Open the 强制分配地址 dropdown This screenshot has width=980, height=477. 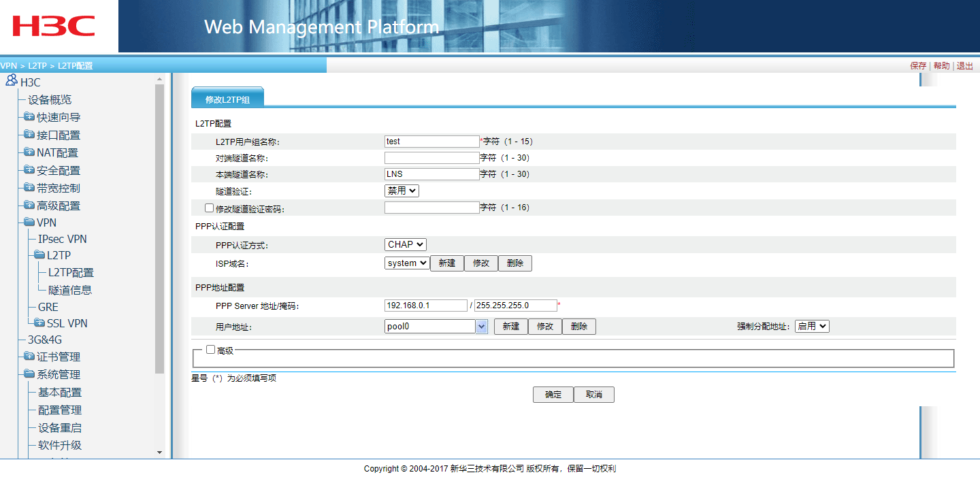[x=812, y=327]
